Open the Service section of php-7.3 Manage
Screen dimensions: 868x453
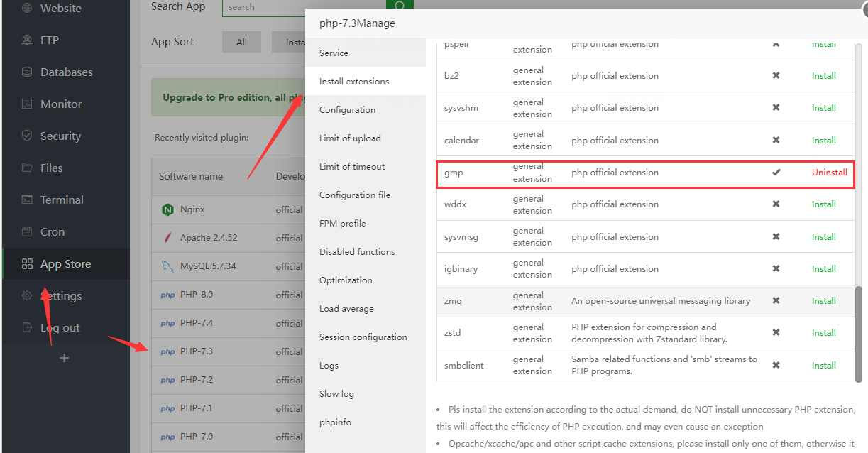(x=334, y=53)
